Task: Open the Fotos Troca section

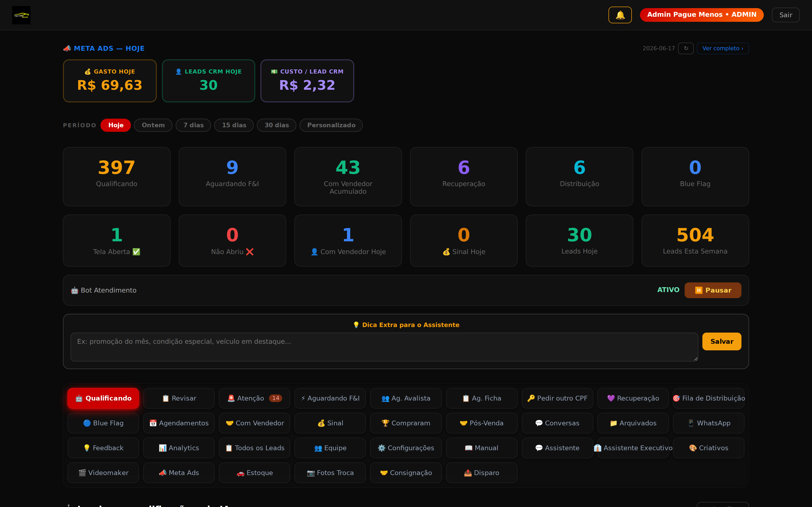Action: tap(330, 473)
